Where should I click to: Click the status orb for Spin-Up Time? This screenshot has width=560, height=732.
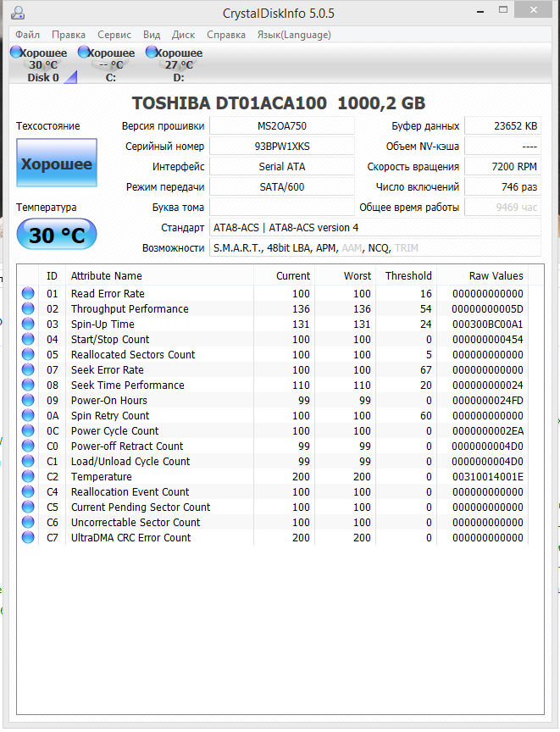point(28,324)
